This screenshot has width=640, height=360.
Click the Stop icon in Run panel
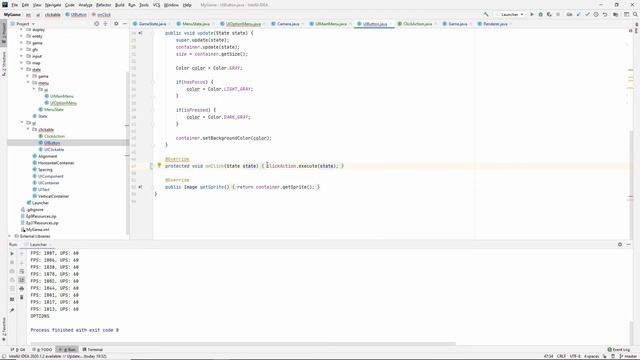pos(12,262)
